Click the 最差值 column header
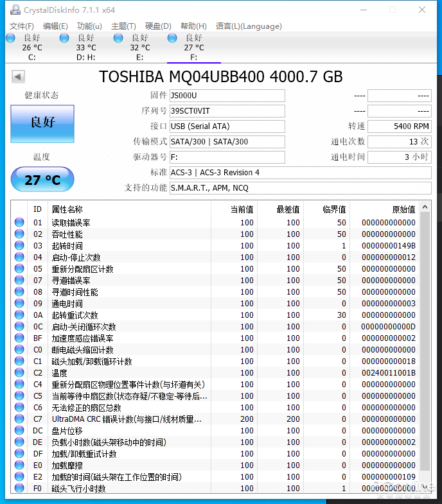 point(281,209)
